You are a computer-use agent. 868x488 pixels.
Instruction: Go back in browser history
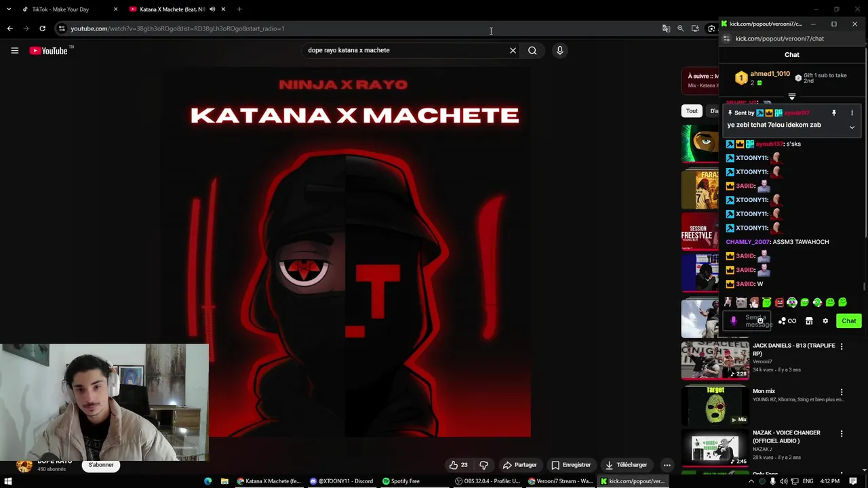(x=9, y=28)
